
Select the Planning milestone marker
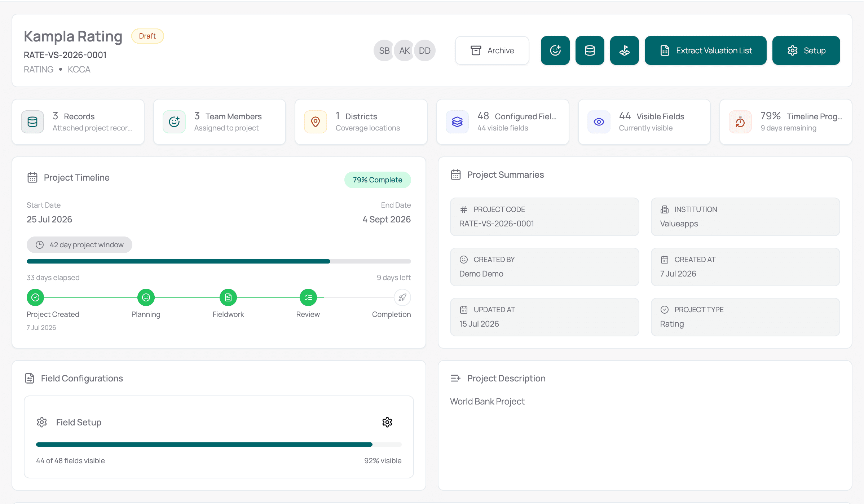click(146, 297)
